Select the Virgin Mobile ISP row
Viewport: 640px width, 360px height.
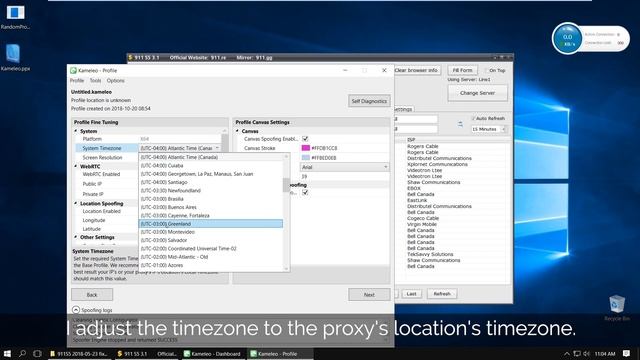point(422,224)
